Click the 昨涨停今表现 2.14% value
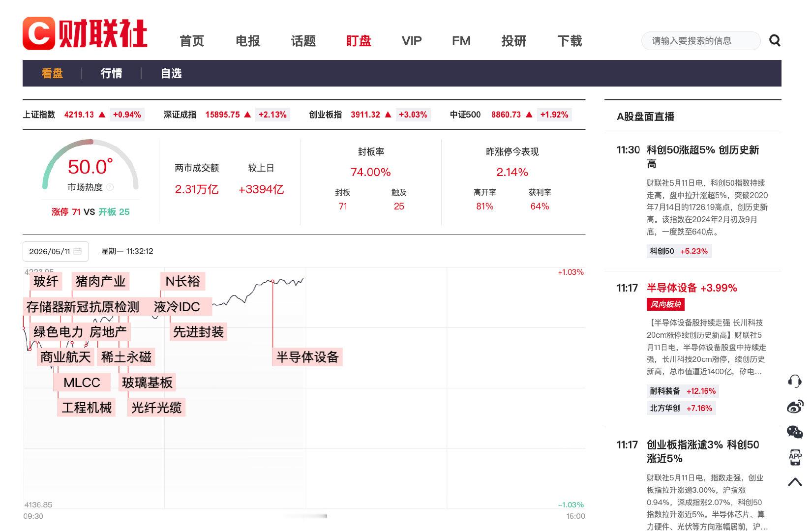This screenshot has height=531, width=812. pos(512,172)
